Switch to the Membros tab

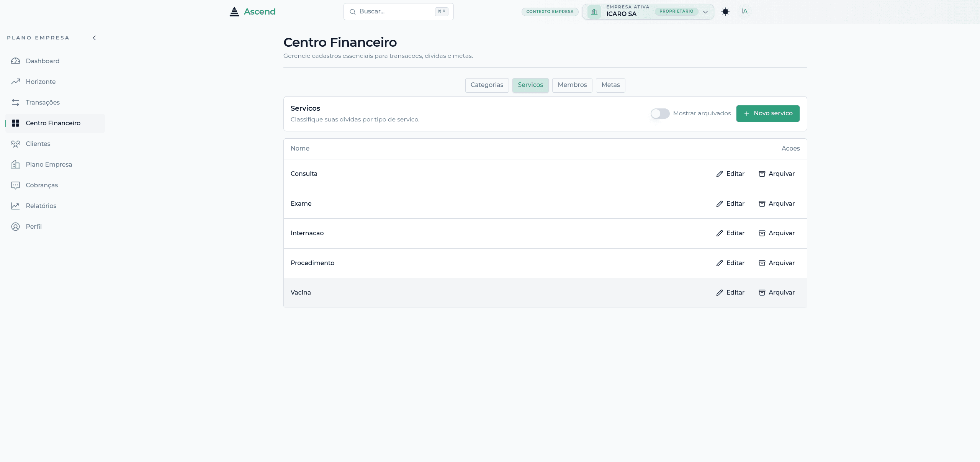[572, 85]
